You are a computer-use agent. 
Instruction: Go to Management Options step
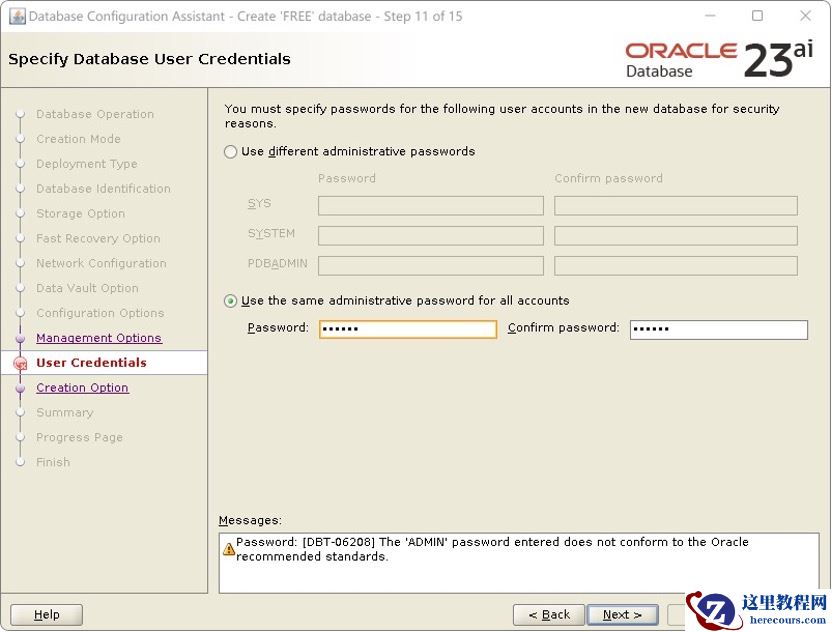[x=99, y=338]
